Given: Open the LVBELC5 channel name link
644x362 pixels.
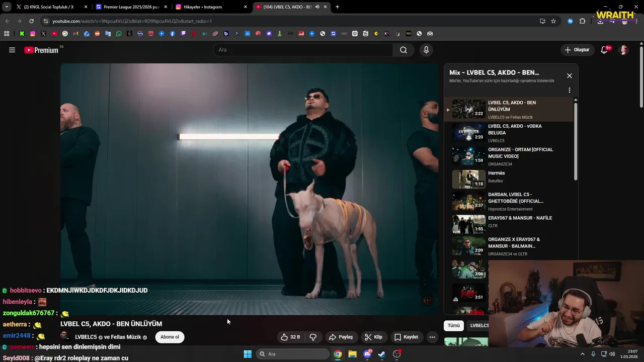Looking at the screenshot, I should coord(86,337).
